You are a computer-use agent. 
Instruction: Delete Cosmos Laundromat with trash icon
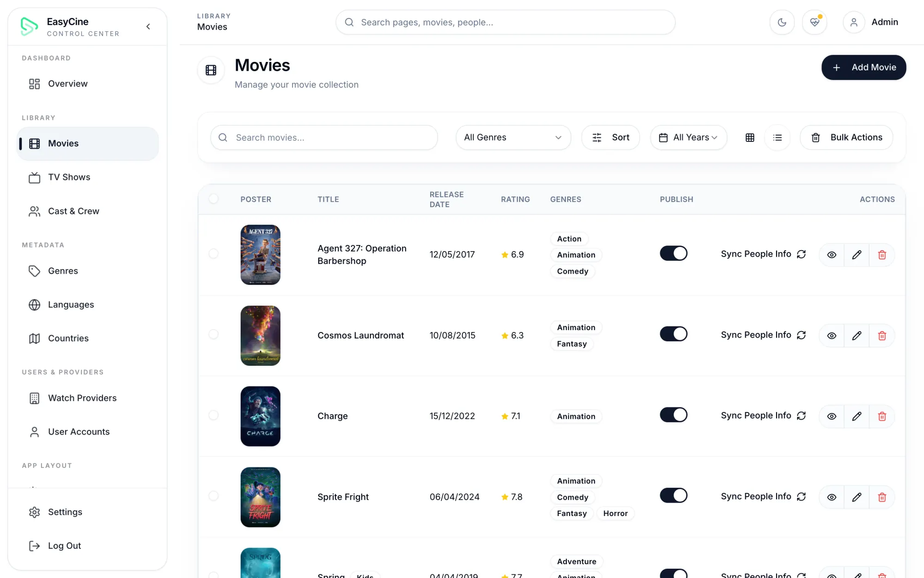(882, 336)
